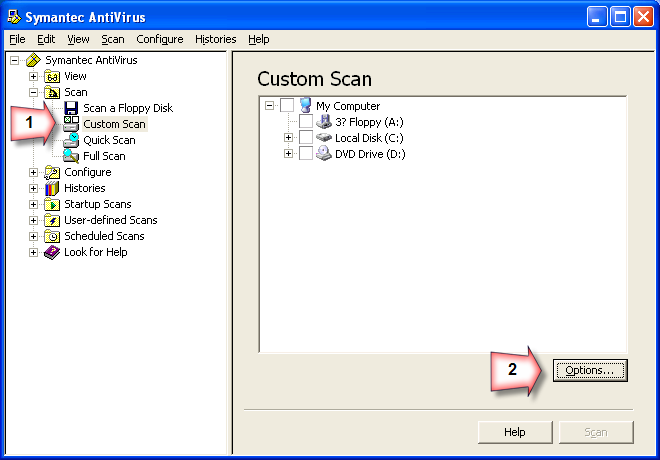Click the Symantec AntiVirus root tree icon
660x460 pixels.
33,60
